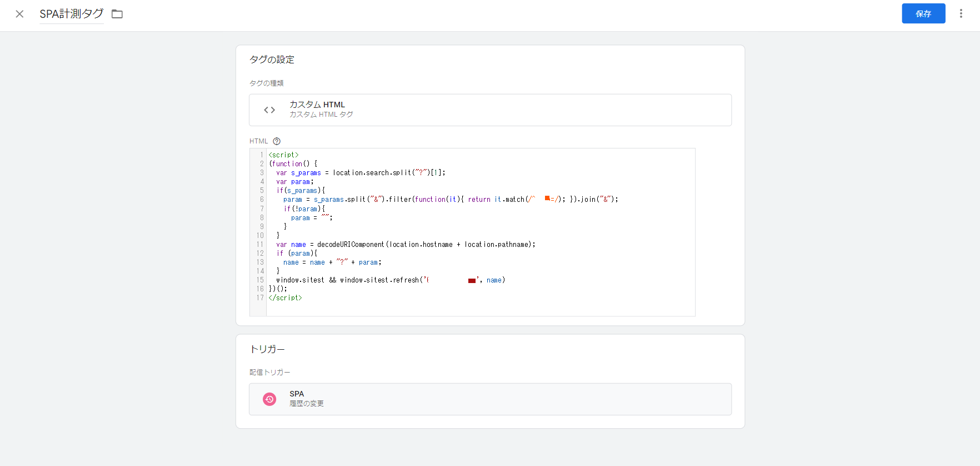The image size is (980, 466).
Task: Click the タグの種類 label
Action: [266, 83]
